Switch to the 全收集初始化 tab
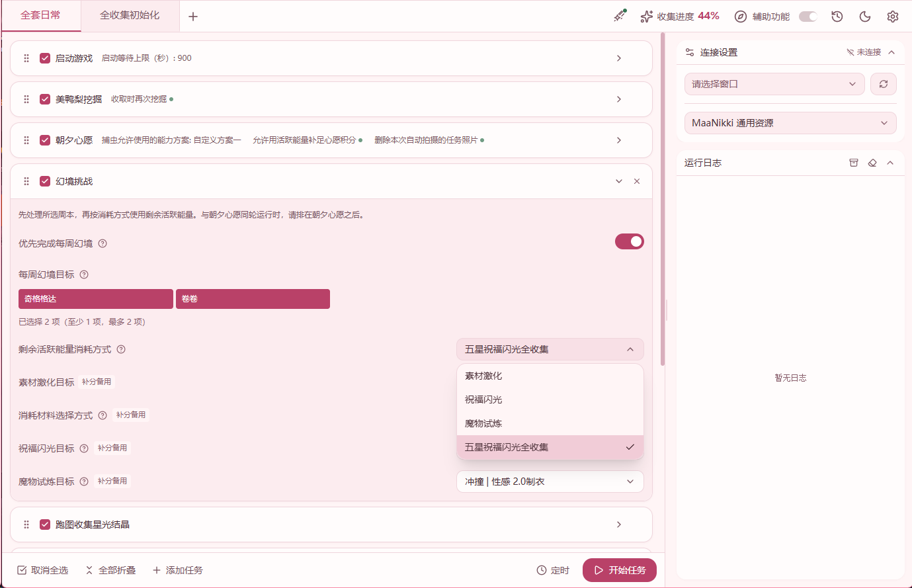The image size is (912, 588). tap(130, 15)
